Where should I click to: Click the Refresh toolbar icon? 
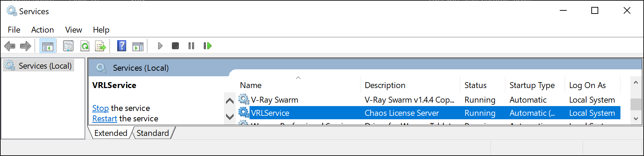tap(85, 46)
